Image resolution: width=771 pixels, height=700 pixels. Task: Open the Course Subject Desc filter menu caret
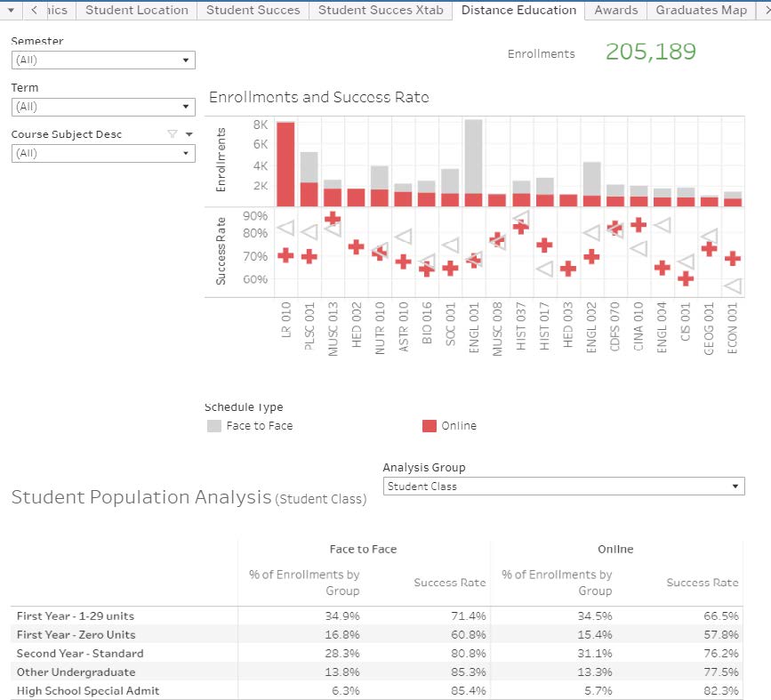(189, 134)
